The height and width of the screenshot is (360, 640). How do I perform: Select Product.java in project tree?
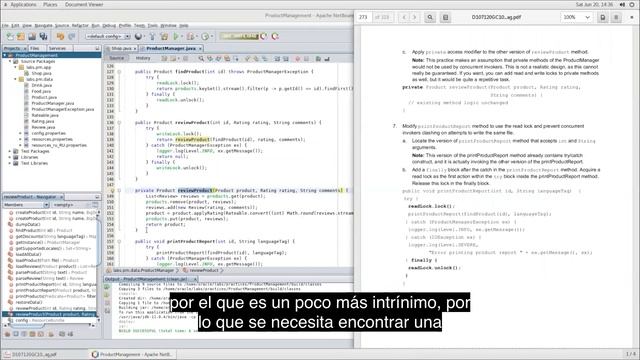[x=44, y=97]
